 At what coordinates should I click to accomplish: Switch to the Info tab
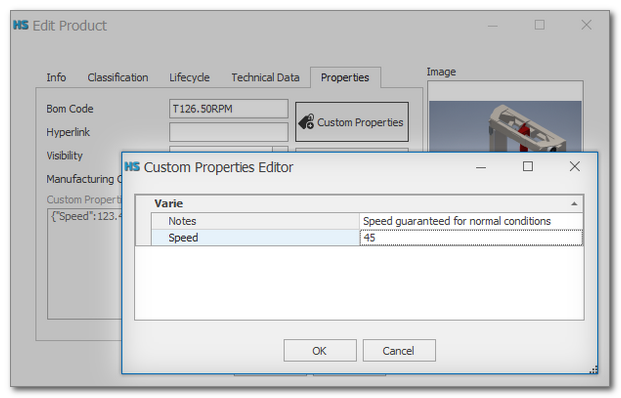tap(56, 77)
